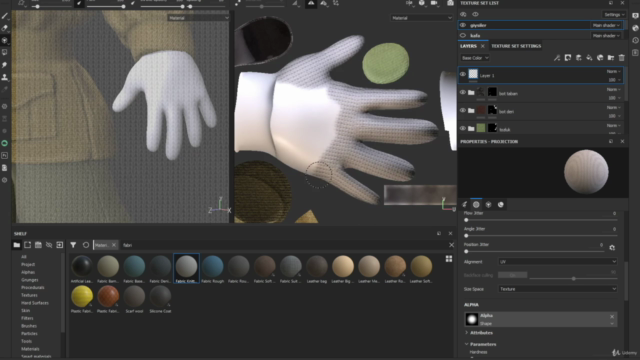Toggle visibility of the giysiler texture set
This screenshot has height=360, width=640.
[x=463, y=25]
